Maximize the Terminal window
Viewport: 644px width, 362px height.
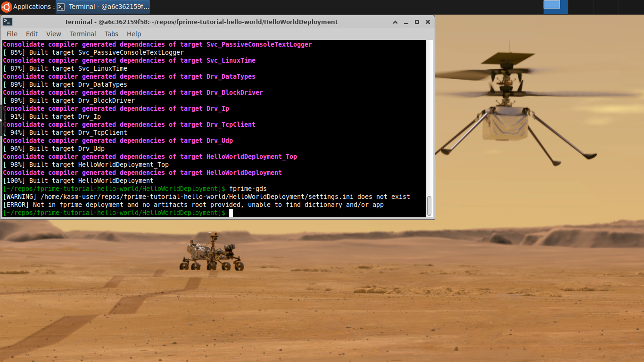[x=417, y=22]
